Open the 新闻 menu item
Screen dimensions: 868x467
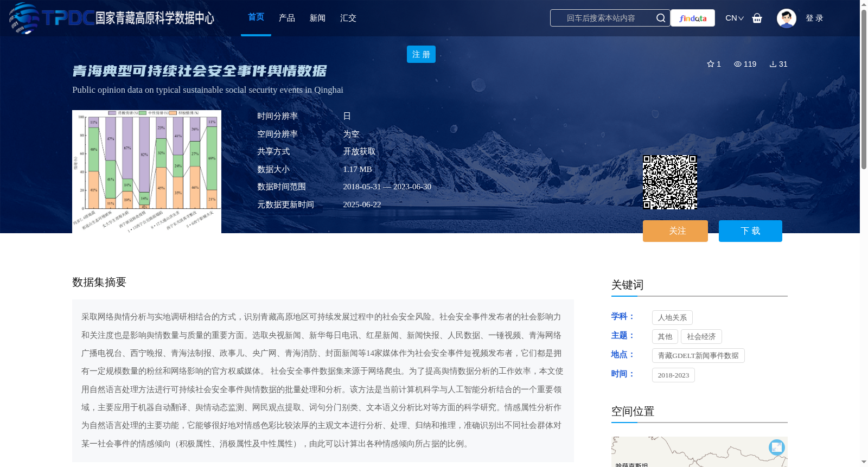coord(317,18)
